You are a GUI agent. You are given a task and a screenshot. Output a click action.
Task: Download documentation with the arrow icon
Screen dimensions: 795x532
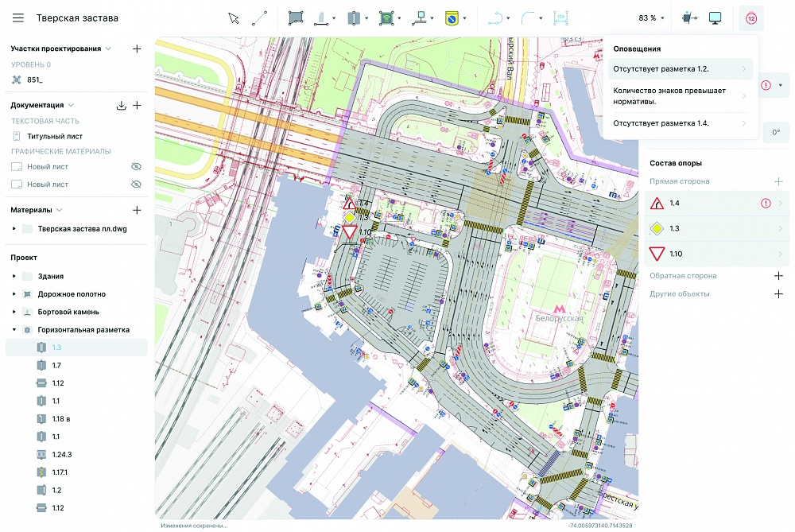point(121,106)
